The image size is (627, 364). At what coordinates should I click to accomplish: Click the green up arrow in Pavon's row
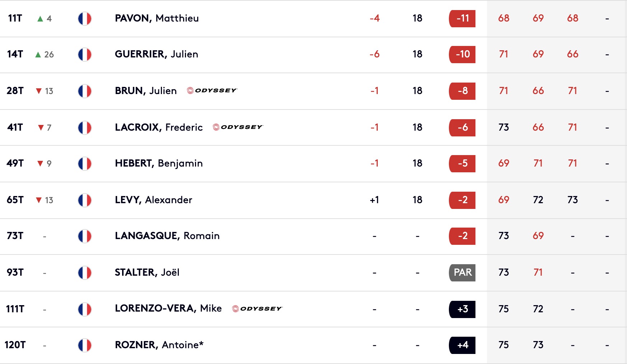[40, 19]
